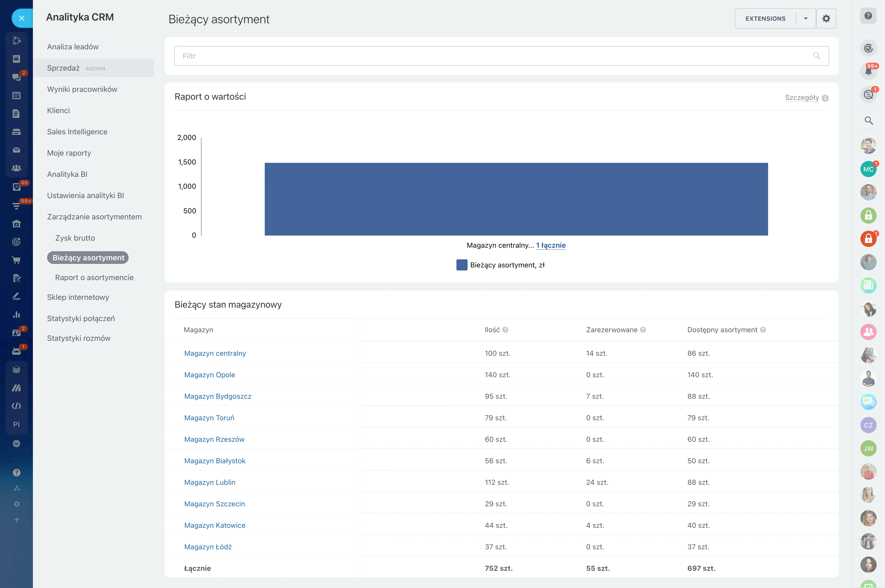Viewport: 885px width, 588px height.
Task: Click help icon beside Ilość column header
Action: [x=505, y=330]
